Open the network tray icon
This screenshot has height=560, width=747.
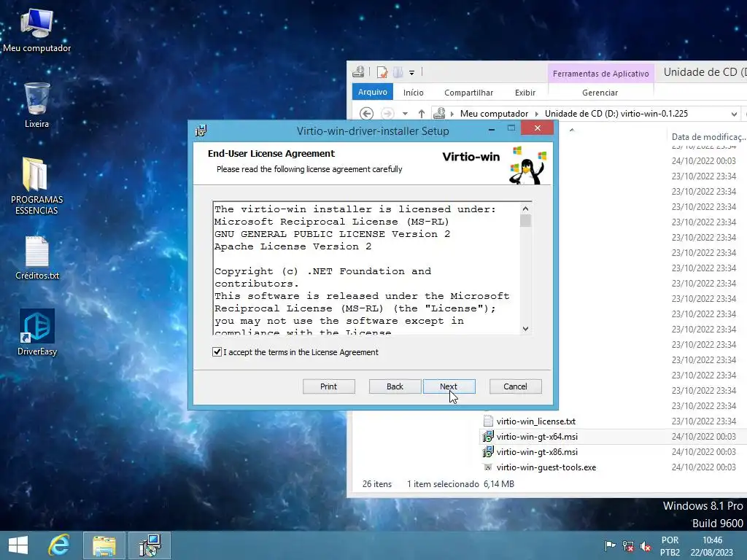tap(628, 545)
